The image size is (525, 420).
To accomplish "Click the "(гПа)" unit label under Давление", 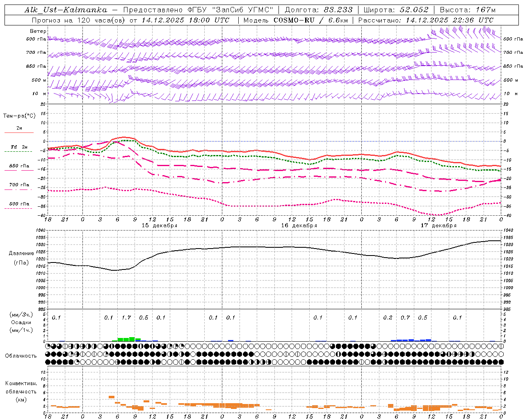I will tap(21, 262).
